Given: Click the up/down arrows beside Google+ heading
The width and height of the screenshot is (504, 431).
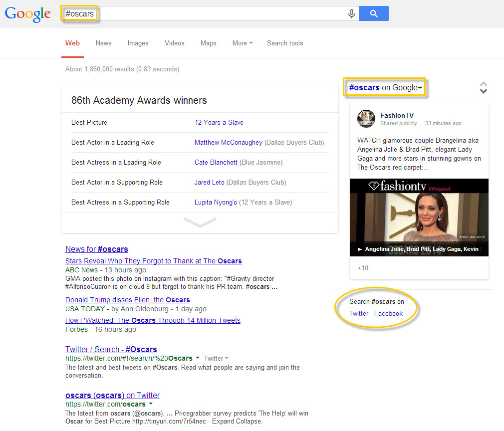Looking at the screenshot, I should click(x=483, y=88).
